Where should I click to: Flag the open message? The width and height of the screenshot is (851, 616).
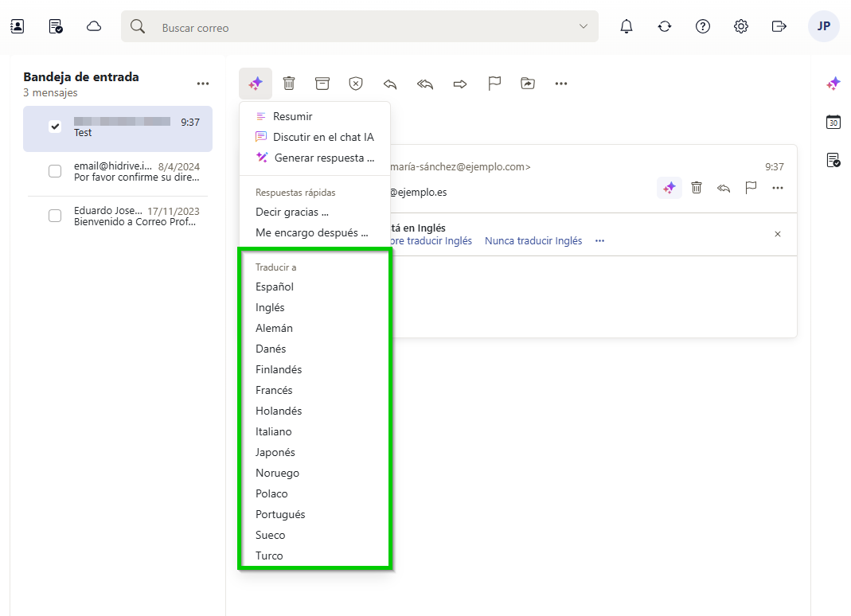pos(494,83)
